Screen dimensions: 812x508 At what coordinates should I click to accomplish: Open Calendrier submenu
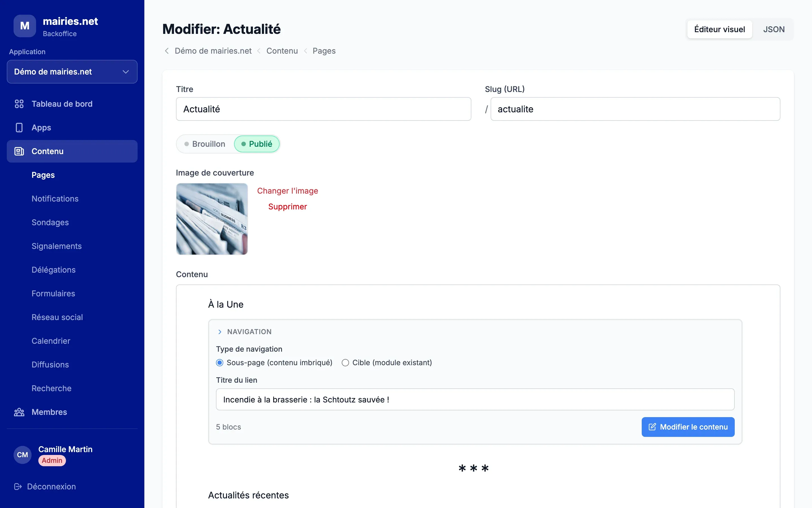51,341
